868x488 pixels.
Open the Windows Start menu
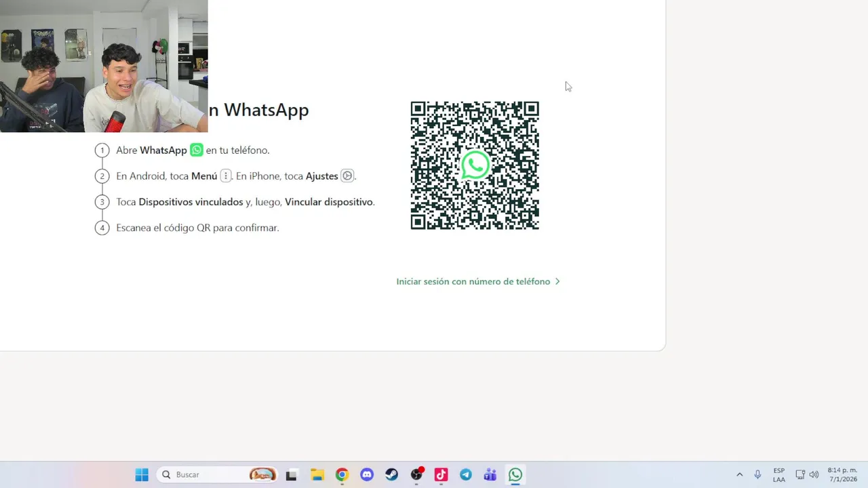point(142,474)
